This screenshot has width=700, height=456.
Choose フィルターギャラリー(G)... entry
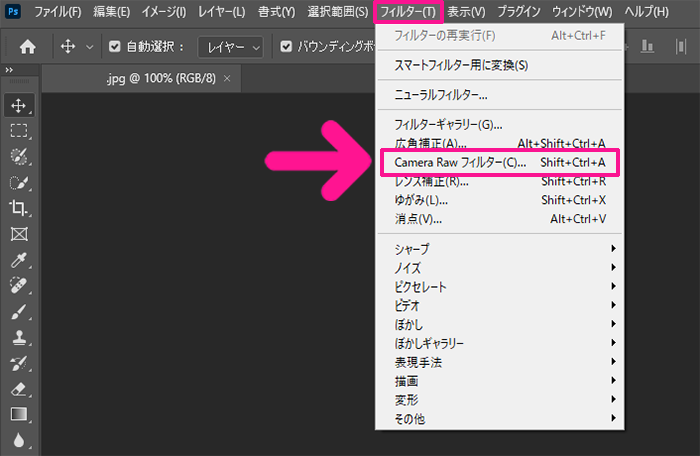click(500, 125)
